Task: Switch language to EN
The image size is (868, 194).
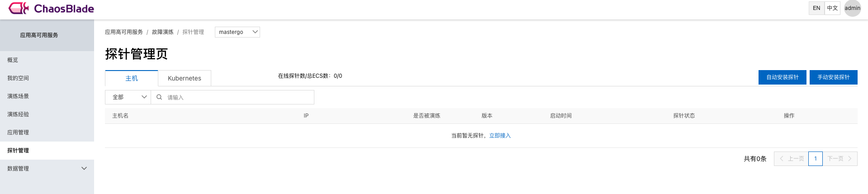Action: [x=816, y=8]
